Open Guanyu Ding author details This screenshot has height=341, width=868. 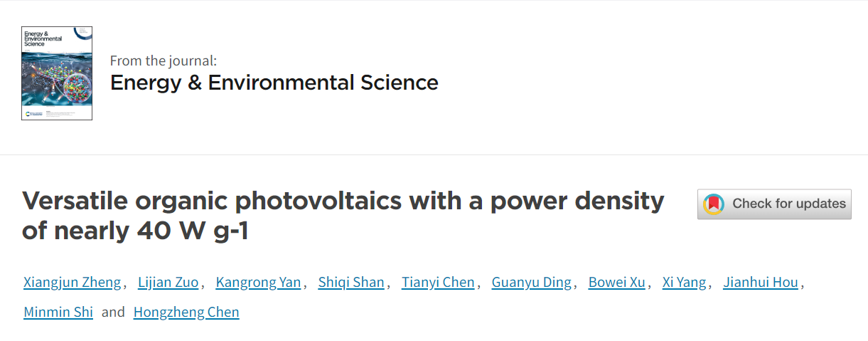coord(532,283)
